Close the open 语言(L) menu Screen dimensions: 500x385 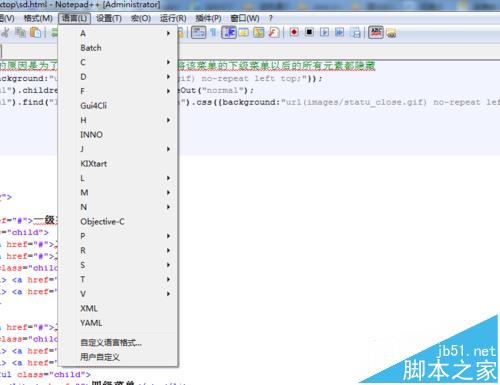[74, 18]
